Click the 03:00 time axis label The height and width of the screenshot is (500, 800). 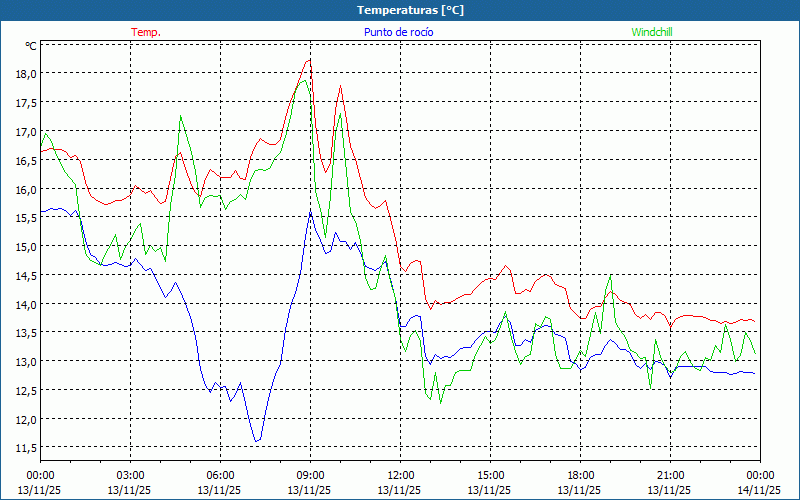click(x=130, y=475)
